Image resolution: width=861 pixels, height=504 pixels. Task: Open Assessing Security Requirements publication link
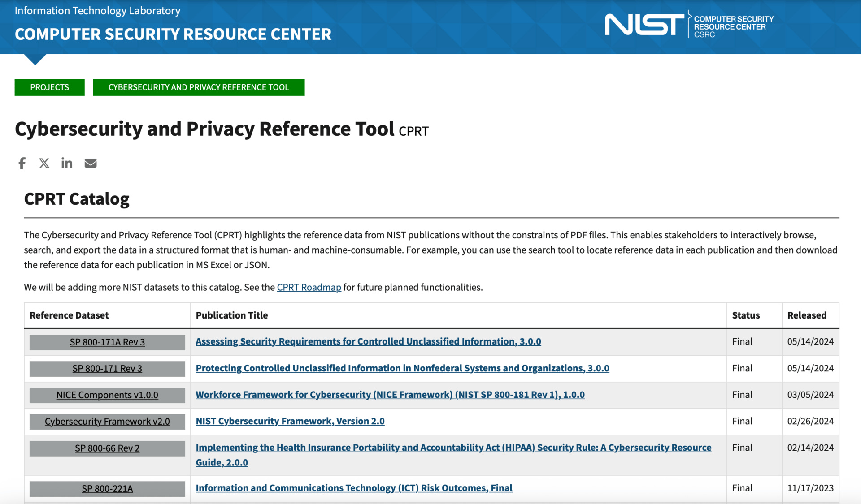click(368, 341)
